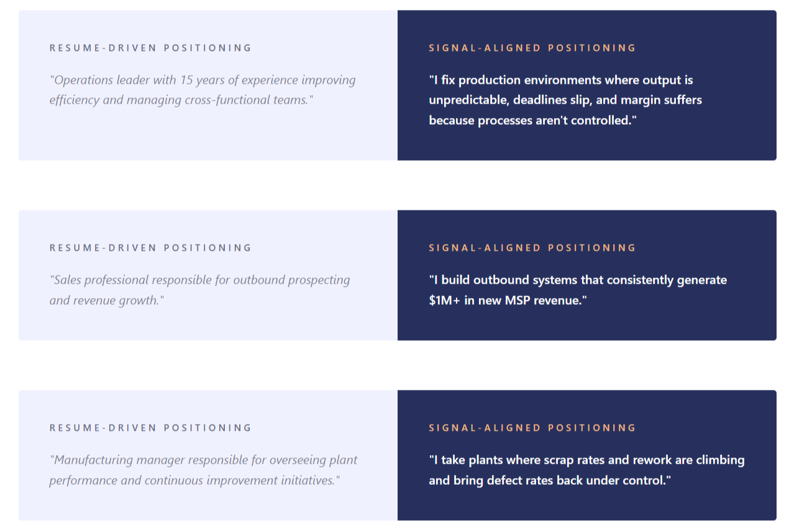Image resolution: width=789 pixels, height=532 pixels.
Task: Click the "and revenue growth" line
Action: click(x=106, y=300)
